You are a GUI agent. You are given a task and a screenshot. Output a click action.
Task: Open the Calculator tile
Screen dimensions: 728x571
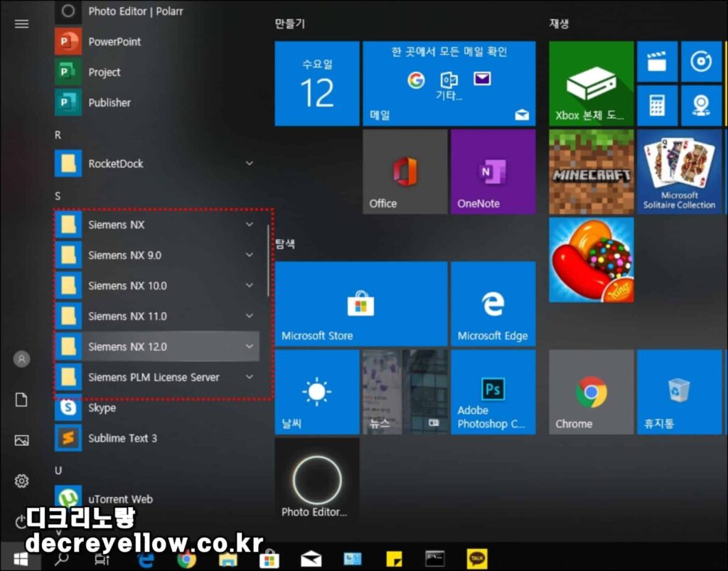(657, 105)
